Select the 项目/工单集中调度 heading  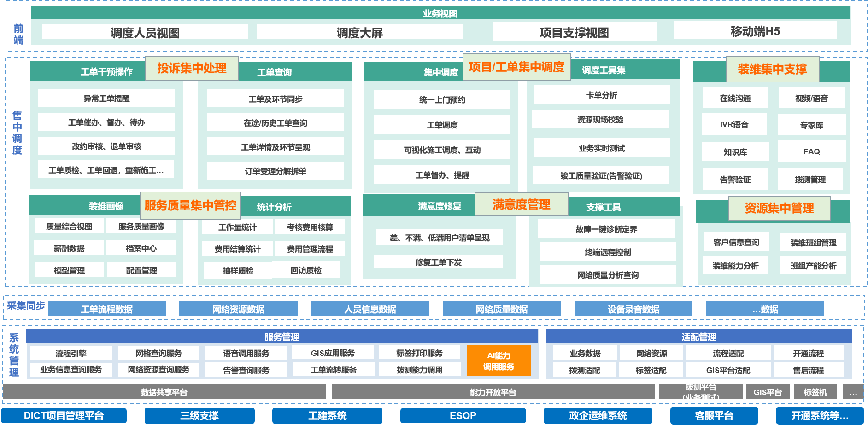point(516,67)
